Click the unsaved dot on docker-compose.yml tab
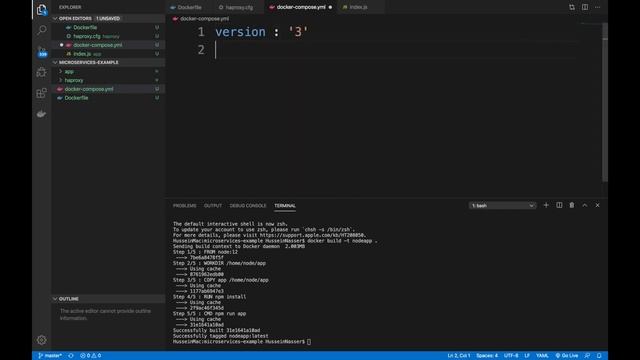This screenshot has width=640, height=360. 330,7
